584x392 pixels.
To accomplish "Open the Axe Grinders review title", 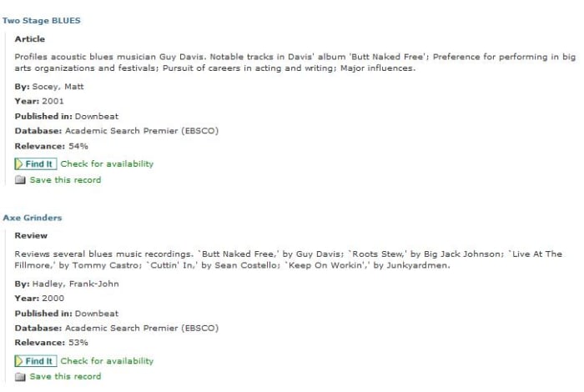I will [33, 218].
